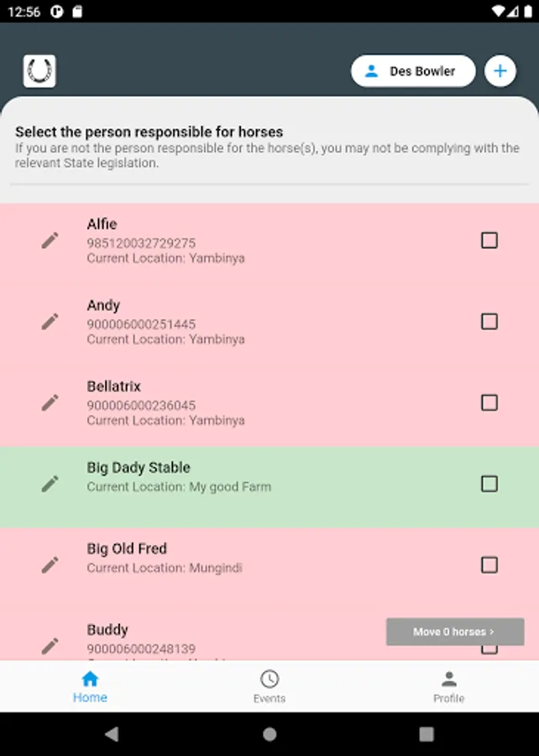This screenshot has width=539, height=756.
Task: Edit the Big Old Fred entry
Action: (50, 565)
